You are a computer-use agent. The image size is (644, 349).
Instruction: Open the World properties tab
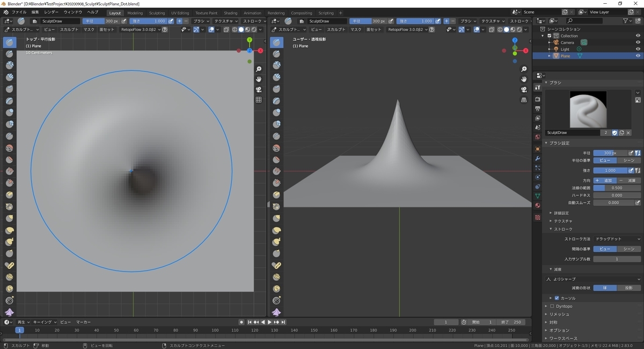click(537, 137)
